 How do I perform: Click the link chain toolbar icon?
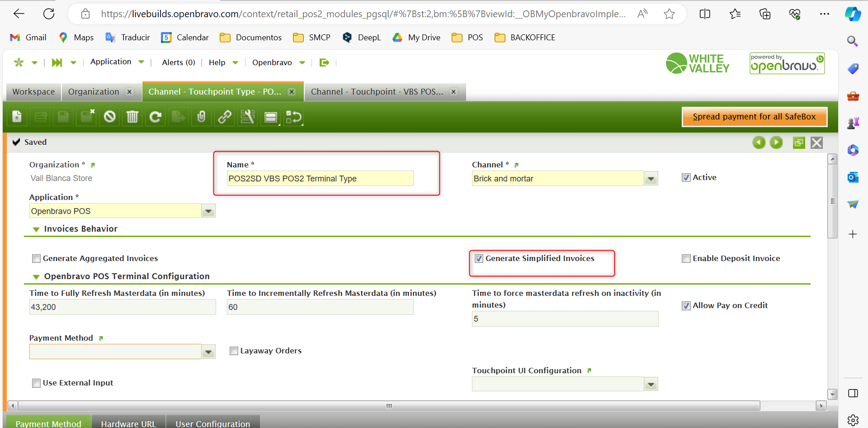point(225,117)
